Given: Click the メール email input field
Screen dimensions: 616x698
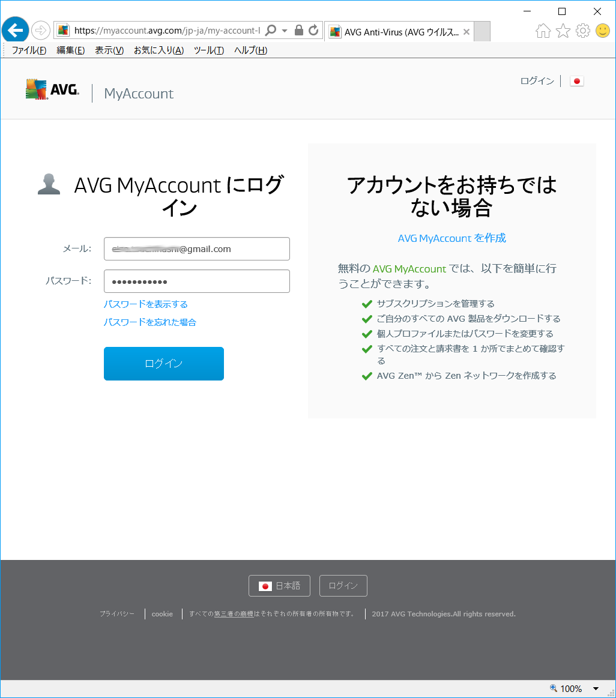Looking at the screenshot, I should click(197, 249).
